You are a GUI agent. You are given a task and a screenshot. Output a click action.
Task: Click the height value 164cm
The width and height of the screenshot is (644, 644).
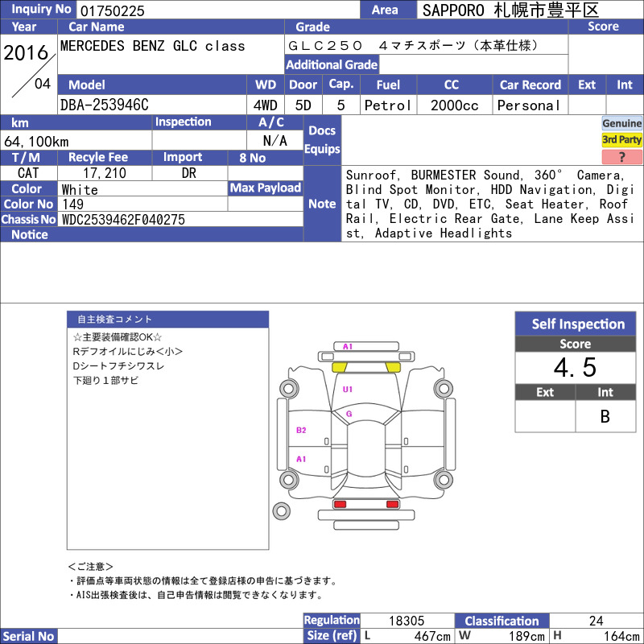[x=621, y=636]
